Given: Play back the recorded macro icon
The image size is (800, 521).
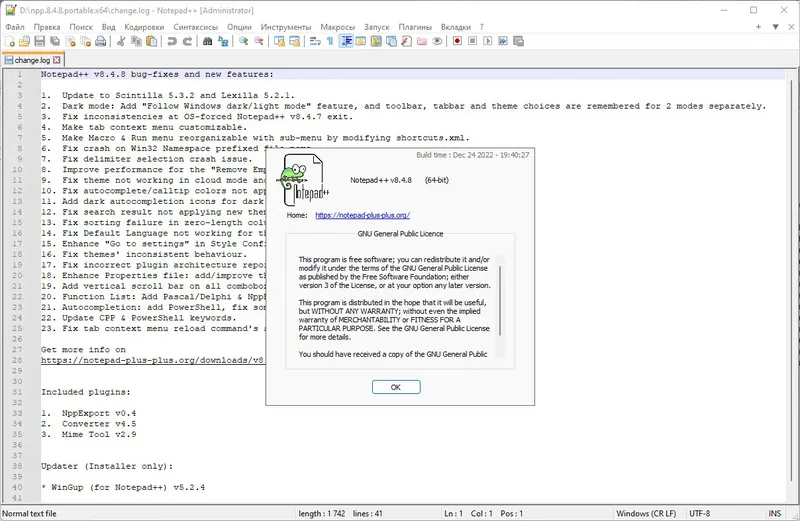Looking at the screenshot, I should (x=488, y=41).
